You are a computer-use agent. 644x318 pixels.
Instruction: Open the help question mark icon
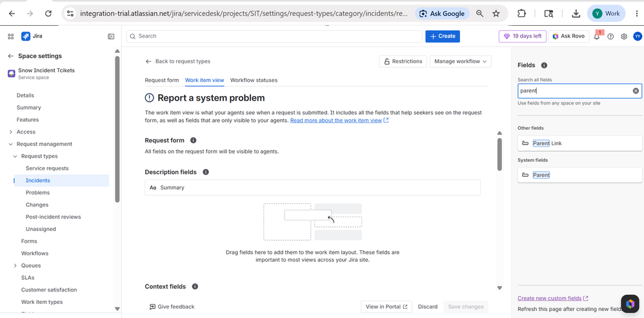pos(610,37)
